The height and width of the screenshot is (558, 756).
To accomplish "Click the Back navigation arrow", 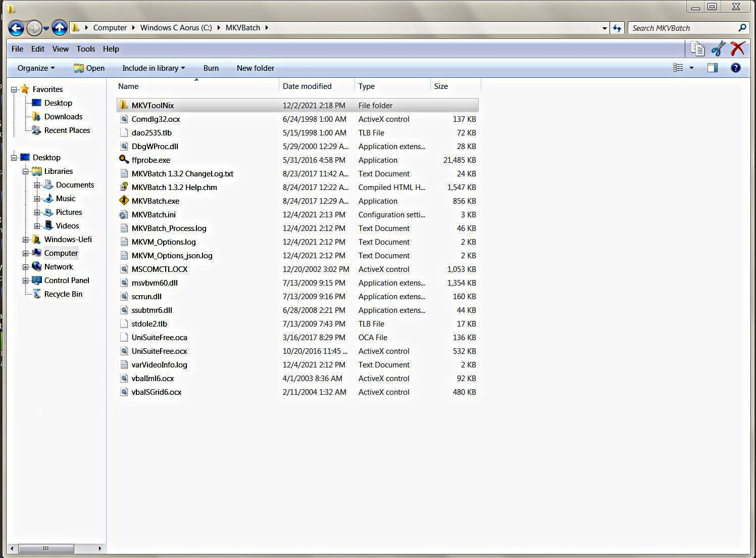I will pyautogui.click(x=16, y=28).
